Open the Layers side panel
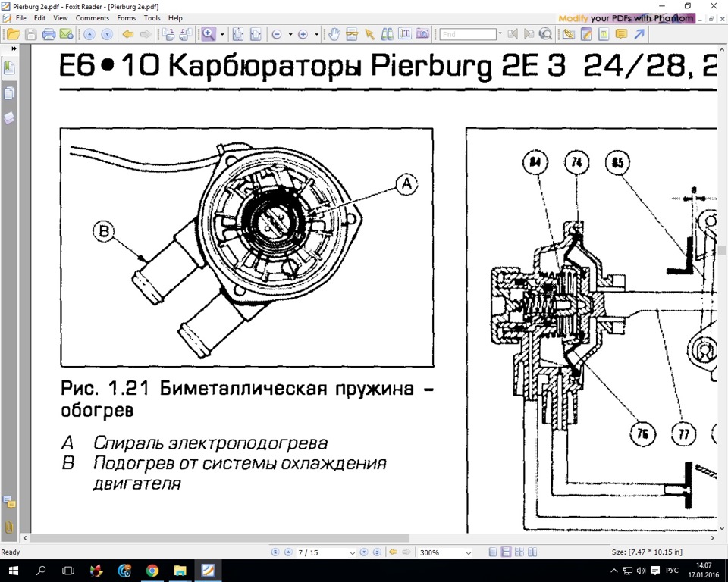 pos(9,118)
